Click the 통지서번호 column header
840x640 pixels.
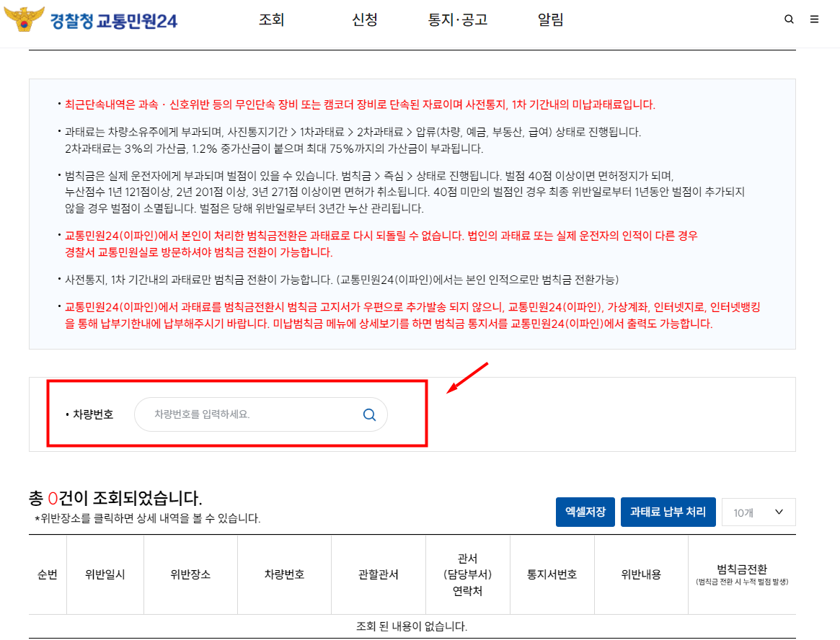pos(552,574)
